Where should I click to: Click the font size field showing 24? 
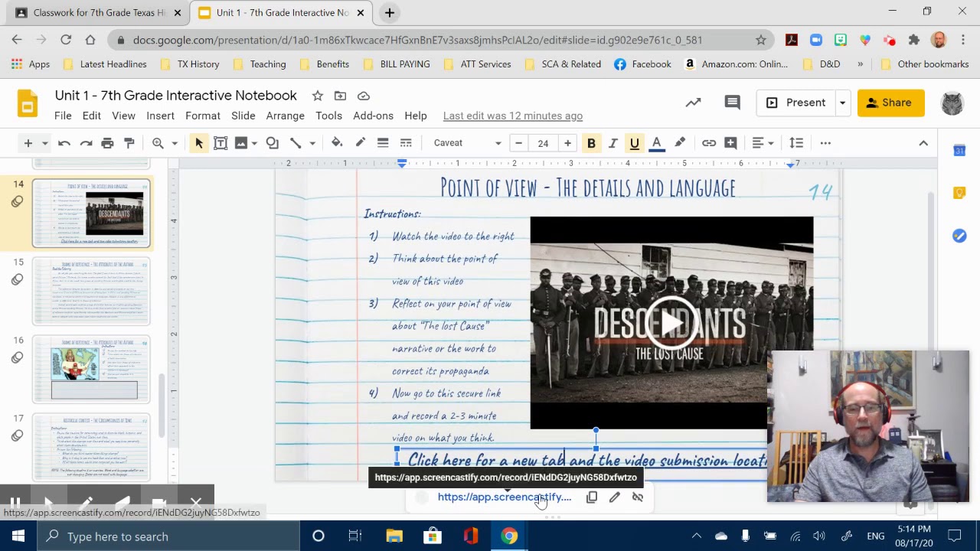pyautogui.click(x=543, y=143)
